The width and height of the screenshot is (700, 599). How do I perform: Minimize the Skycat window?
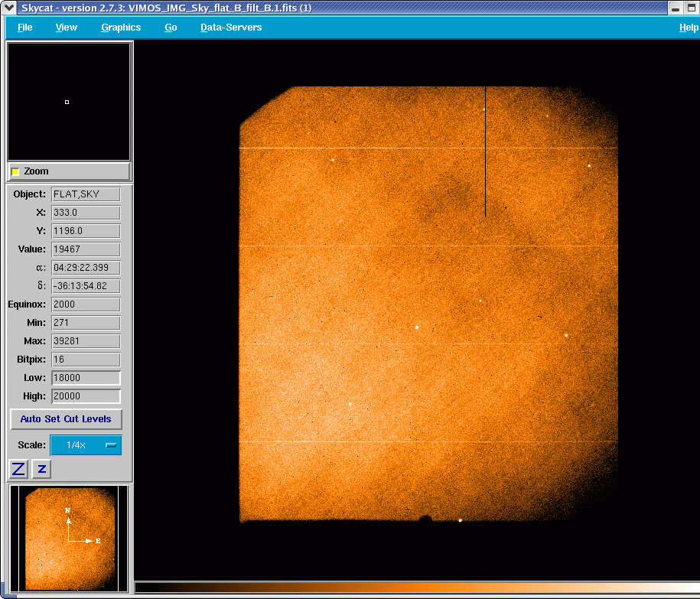pos(676,8)
